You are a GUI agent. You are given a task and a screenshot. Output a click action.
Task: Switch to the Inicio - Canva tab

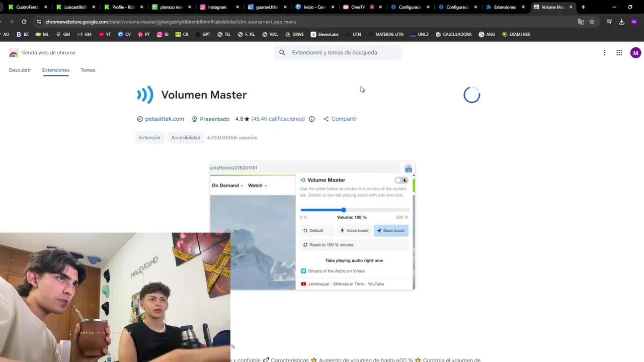tap(315, 7)
